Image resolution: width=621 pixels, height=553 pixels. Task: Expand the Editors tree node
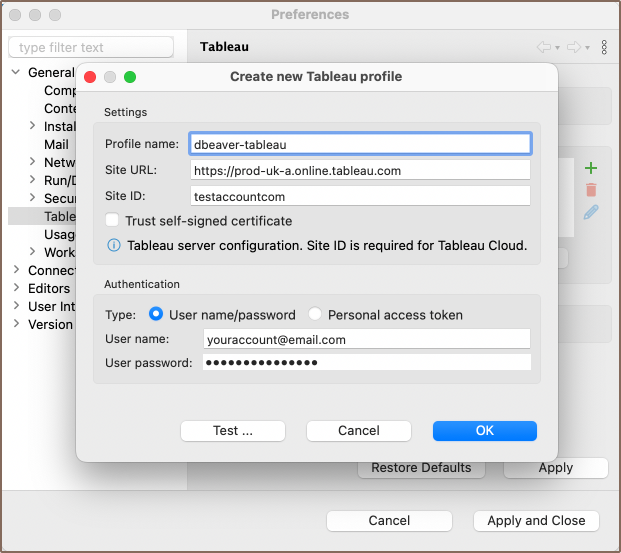[x=16, y=288]
